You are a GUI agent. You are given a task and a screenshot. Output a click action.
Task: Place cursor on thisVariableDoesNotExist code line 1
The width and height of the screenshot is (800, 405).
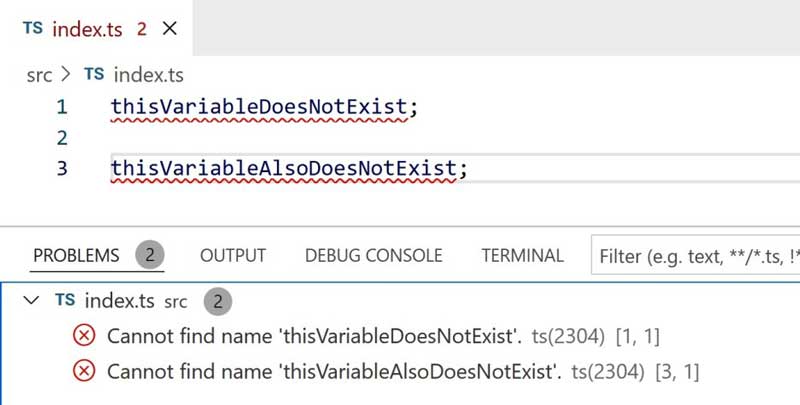pyautogui.click(x=264, y=107)
